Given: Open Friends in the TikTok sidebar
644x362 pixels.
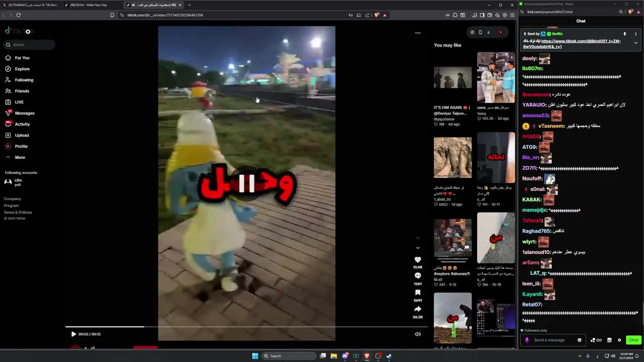Looking at the screenshot, I should point(22,91).
